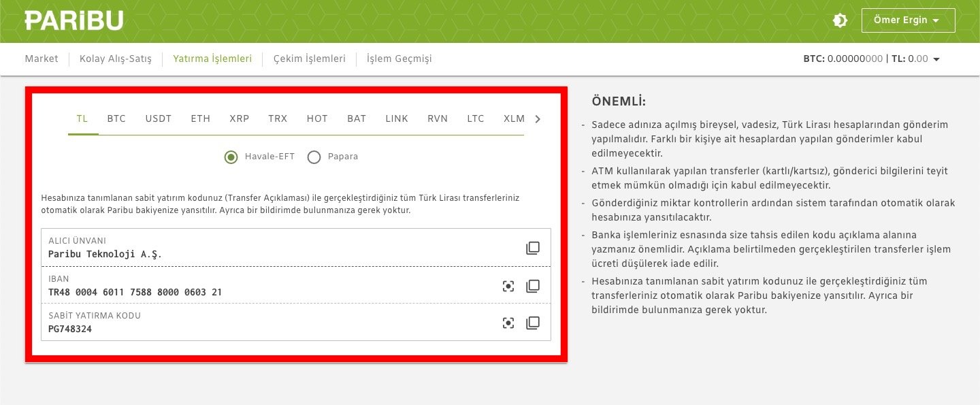The image size is (980, 405).
Task: Click the 'Paribu Teknoloji A.Ş.' text
Action: [x=105, y=255]
